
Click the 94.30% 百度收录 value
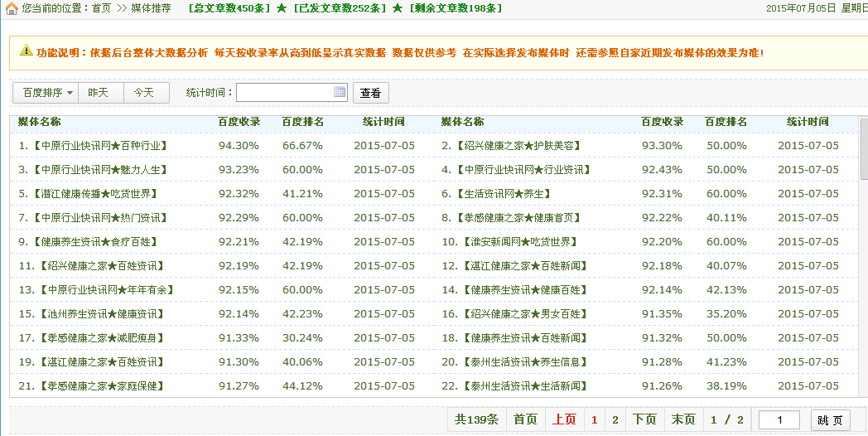(239, 146)
